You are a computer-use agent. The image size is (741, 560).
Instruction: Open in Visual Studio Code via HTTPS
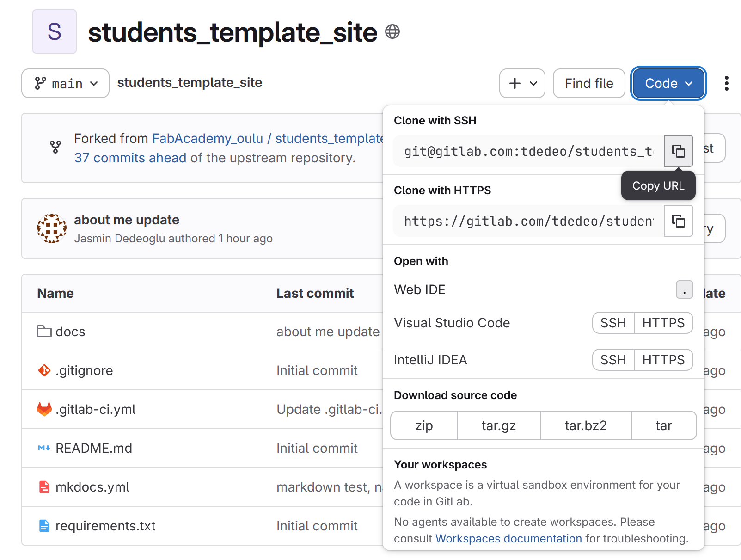pos(663,323)
